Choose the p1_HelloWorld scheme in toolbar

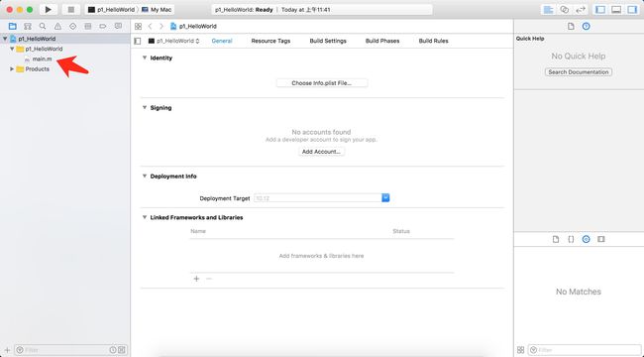[111, 10]
